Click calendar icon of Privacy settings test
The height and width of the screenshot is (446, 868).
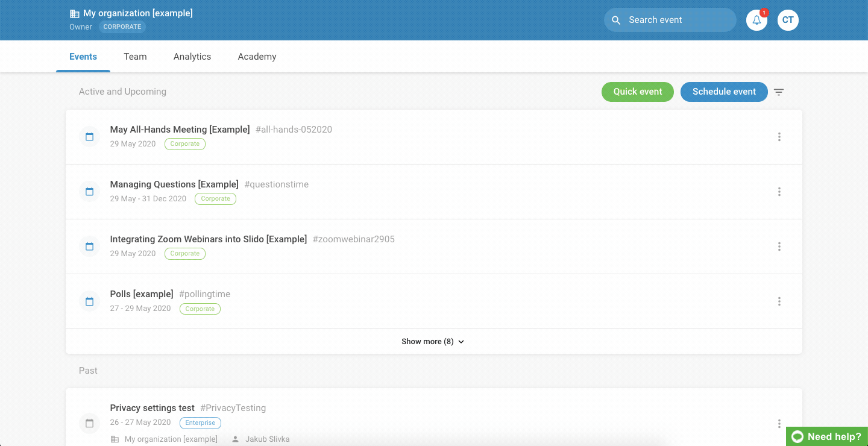click(x=90, y=423)
